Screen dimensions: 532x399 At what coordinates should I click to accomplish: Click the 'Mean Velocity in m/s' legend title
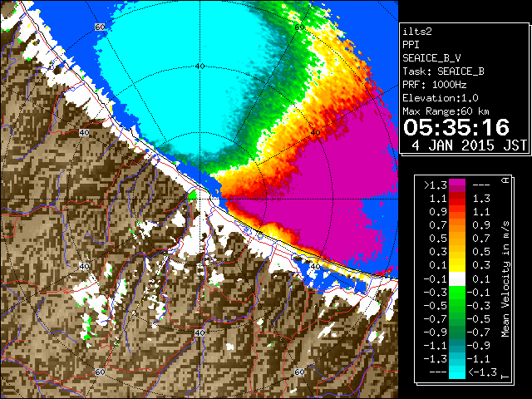[505, 279]
